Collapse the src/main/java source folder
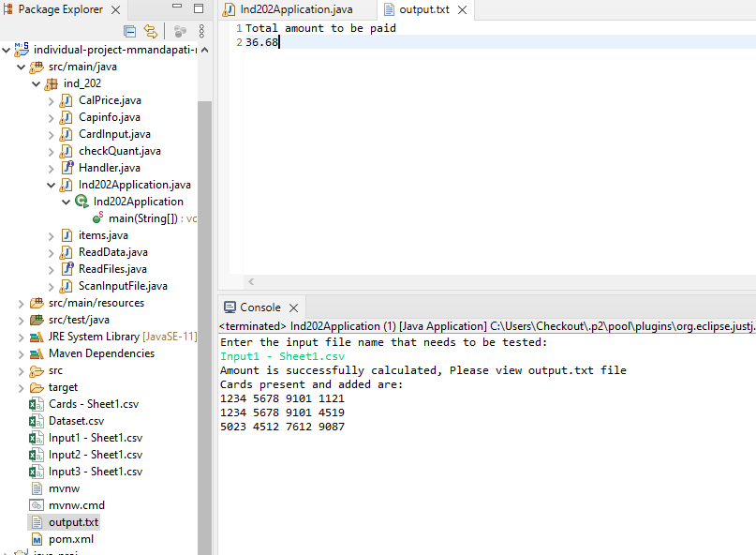This screenshot has width=756, height=555. tap(22, 67)
